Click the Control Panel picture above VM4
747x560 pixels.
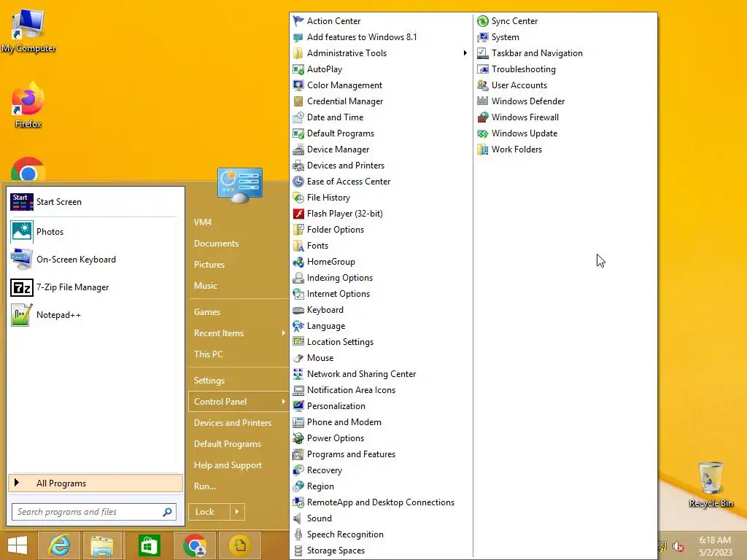coord(239,185)
